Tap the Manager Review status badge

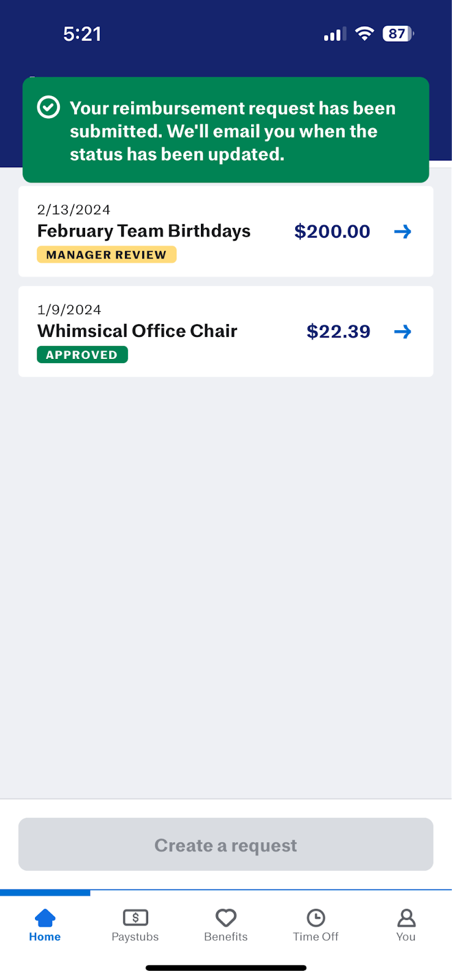point(107,255)
